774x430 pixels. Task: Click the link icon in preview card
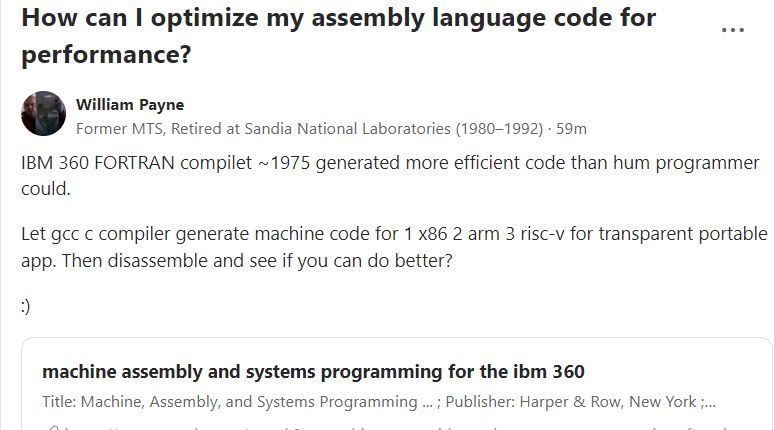(x=52, y=427)
